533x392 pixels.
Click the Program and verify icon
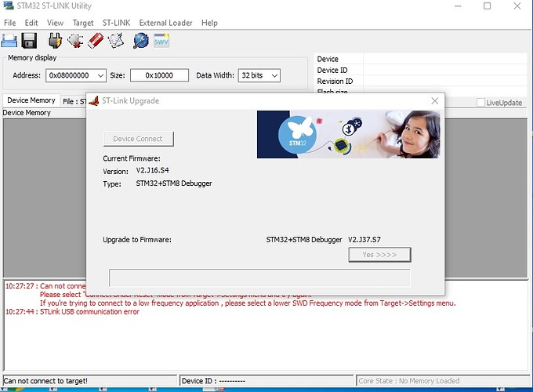(116, 40)
